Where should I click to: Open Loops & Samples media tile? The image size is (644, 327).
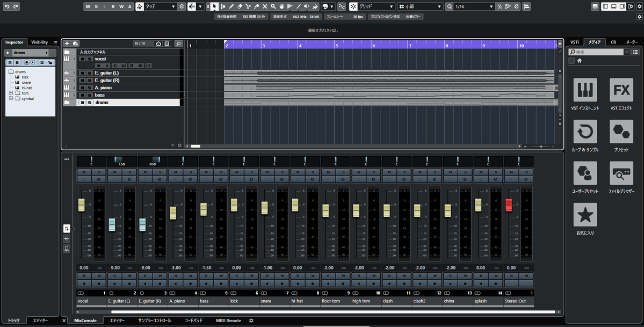click(585, 132)
